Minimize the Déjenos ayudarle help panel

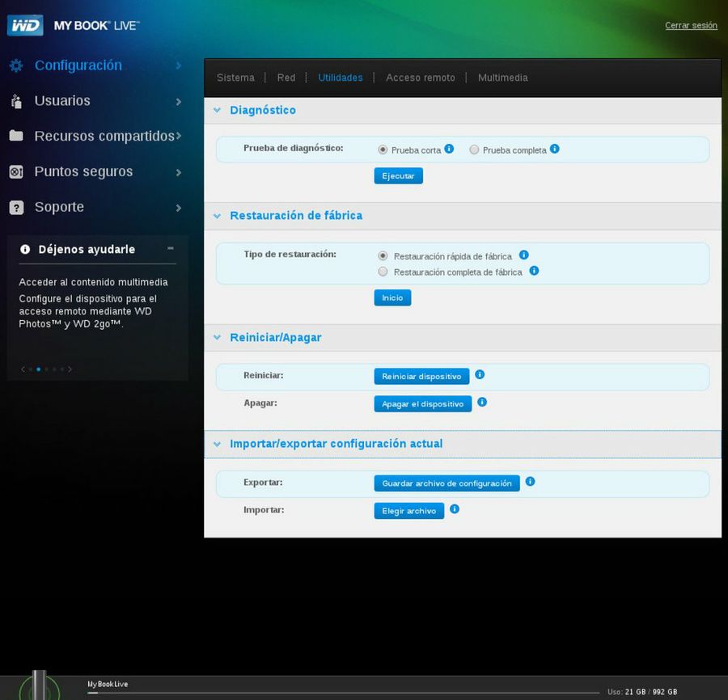[x=170, y=249]
